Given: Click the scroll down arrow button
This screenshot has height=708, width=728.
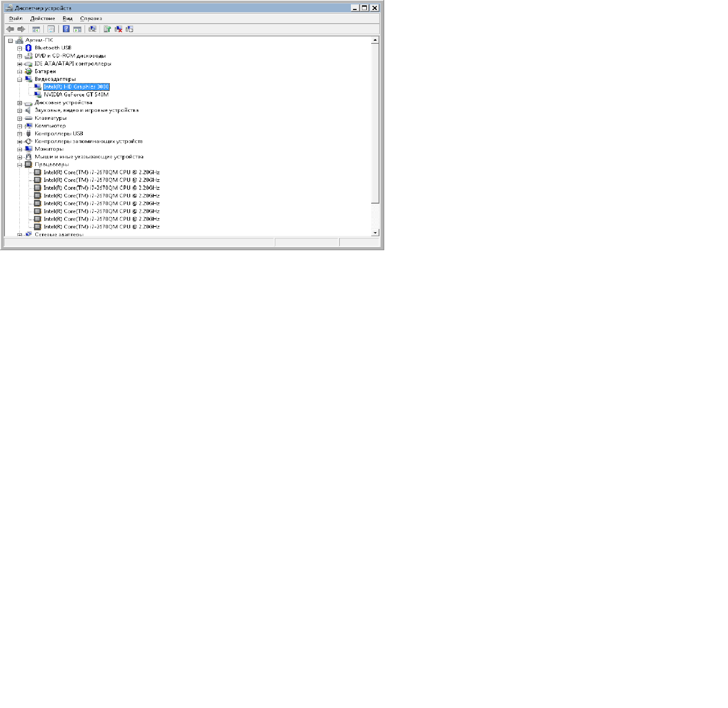Looking at the screenshot, I should pos(375,233).
